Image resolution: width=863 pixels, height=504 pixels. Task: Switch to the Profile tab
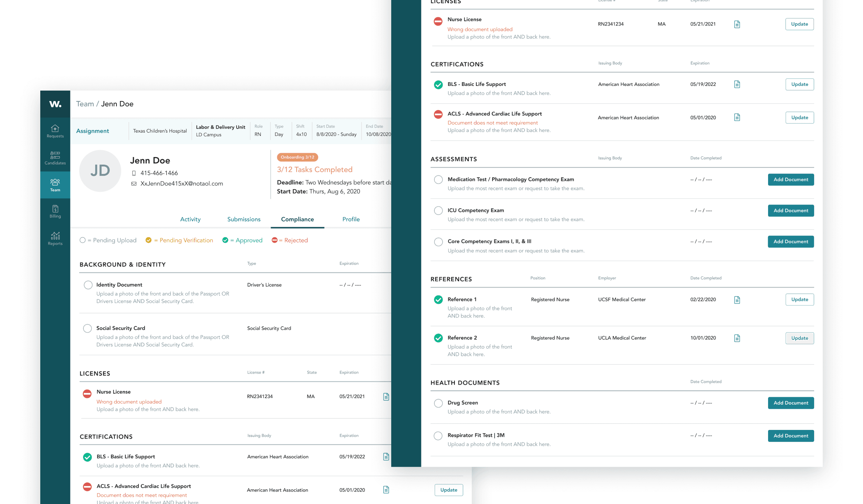pos(351,219)
